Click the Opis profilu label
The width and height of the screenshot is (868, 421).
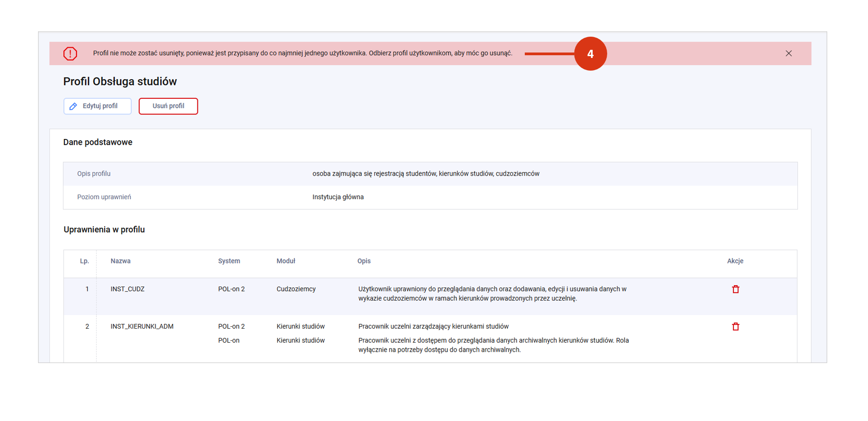94,173
